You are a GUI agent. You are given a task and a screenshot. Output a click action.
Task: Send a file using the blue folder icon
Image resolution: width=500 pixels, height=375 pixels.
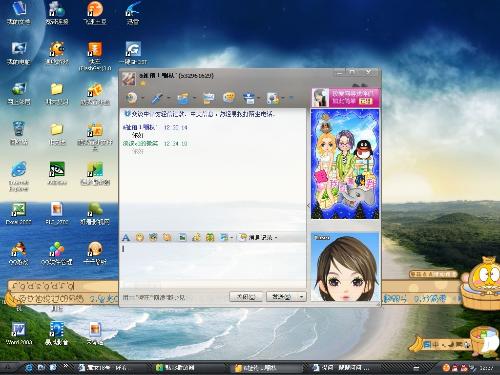point(183,98)
